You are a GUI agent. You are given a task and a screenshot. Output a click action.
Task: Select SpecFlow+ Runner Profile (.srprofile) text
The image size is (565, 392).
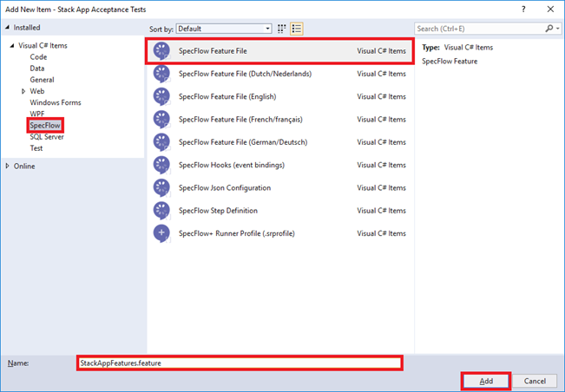(236, 233)
